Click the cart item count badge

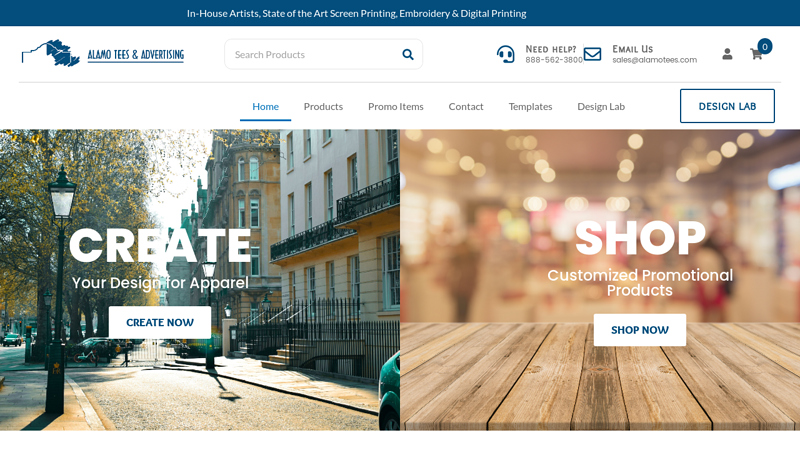(765, 46)
